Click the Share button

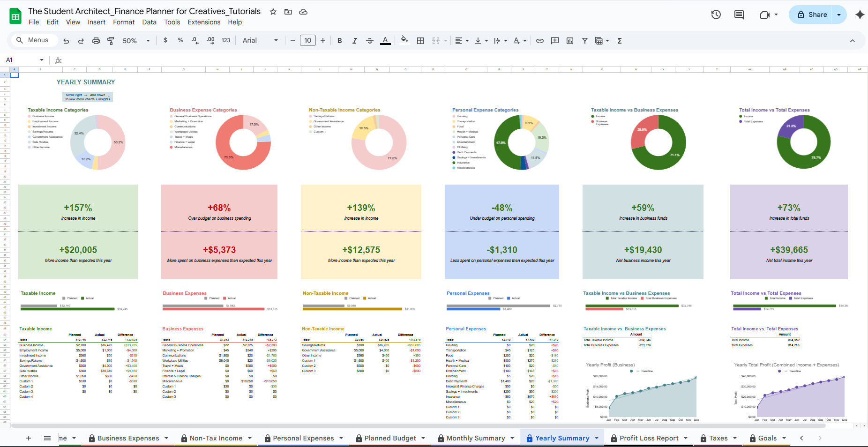click(812, 15)
